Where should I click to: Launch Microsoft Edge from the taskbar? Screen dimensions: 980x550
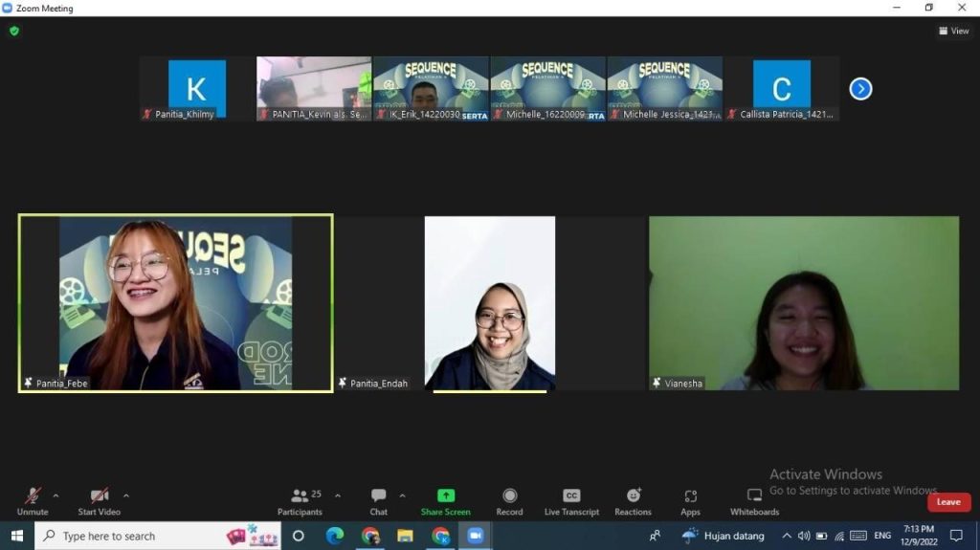[334, 536]
